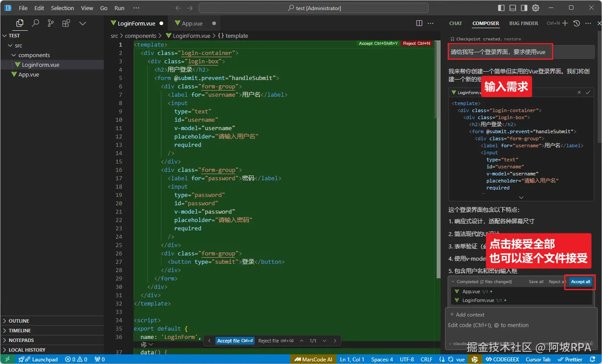Screen dimensions: 602x364
Task: Expand the OUTLINE section
Action: (19, 321)
